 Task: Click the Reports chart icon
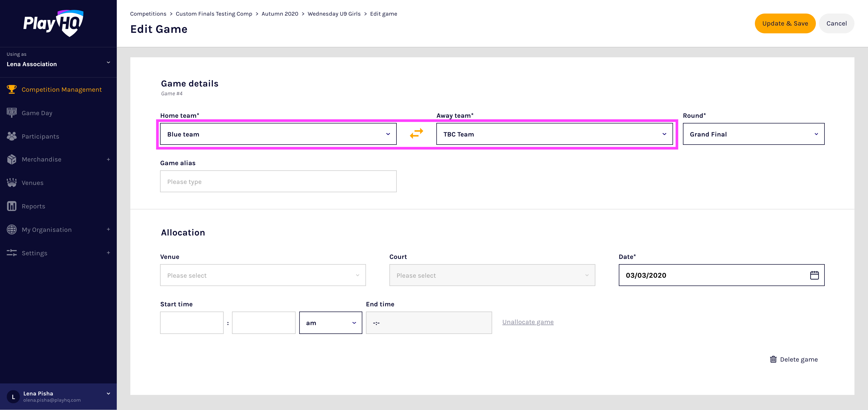tap(11, 206)
